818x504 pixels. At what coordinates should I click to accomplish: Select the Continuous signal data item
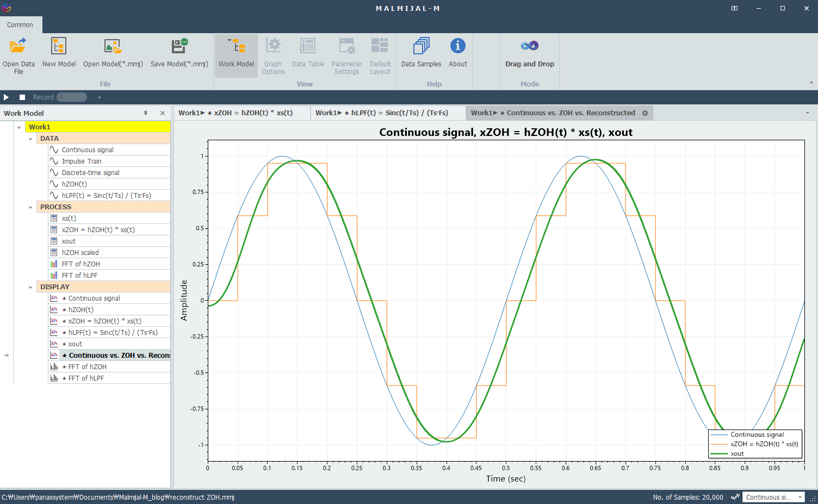click(109, 150)
